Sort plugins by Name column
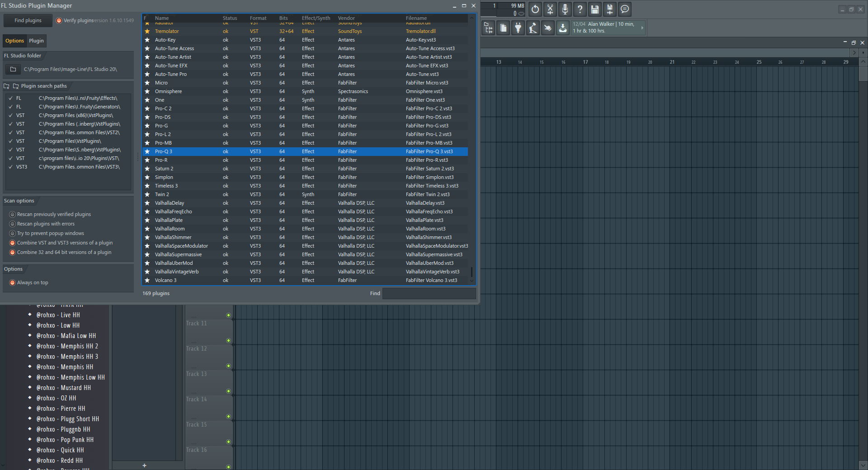Viewport: 868px width, 470px height. tap(162, 18)
